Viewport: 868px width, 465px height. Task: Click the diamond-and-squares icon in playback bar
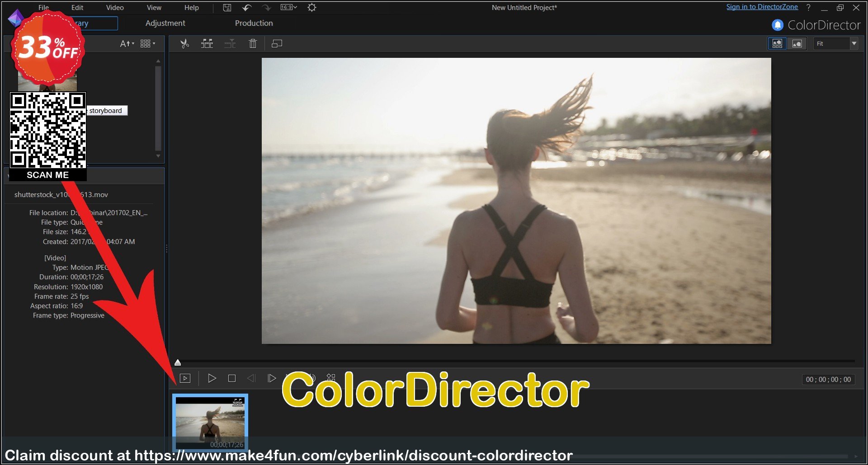pos(331,378)
